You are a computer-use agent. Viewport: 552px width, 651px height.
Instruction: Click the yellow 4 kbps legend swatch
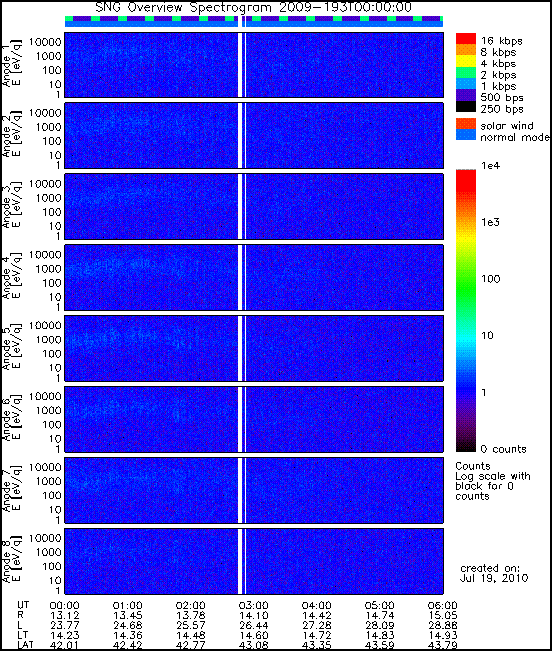coord(466,61)
